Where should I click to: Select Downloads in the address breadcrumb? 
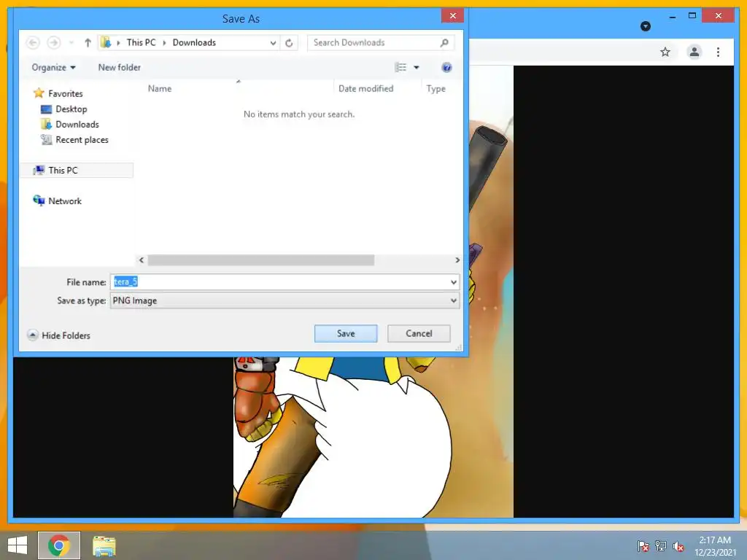[x=194, y=42]
